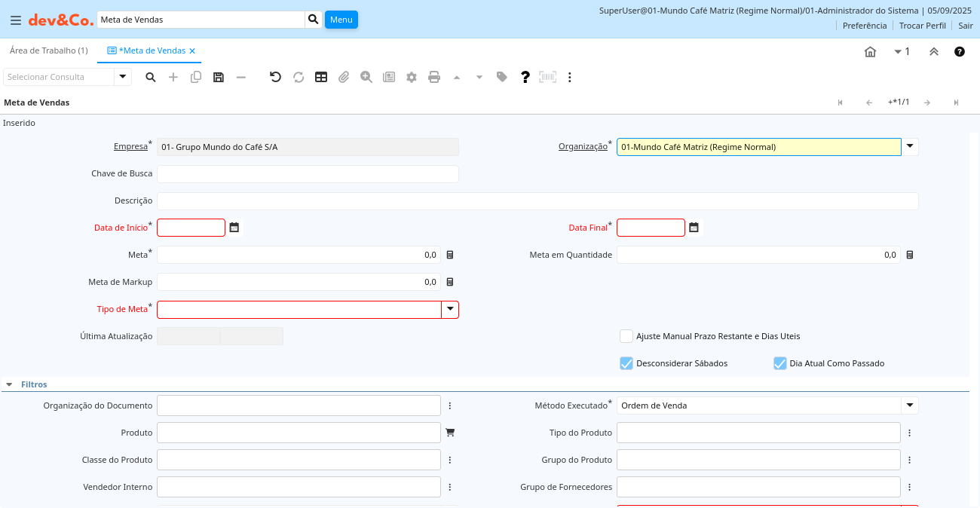Open calculator next to Meta field
Viewport: 980px width, 508px height.
pyautogui.click(x=450, y=255)
